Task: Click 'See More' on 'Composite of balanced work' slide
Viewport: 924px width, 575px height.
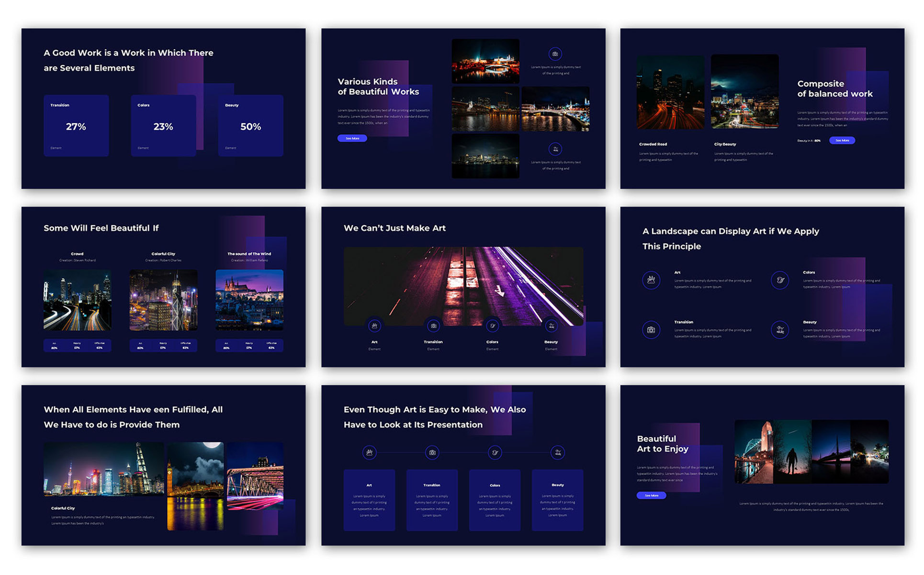Action: pyautogui.click(x=842, y=140)
